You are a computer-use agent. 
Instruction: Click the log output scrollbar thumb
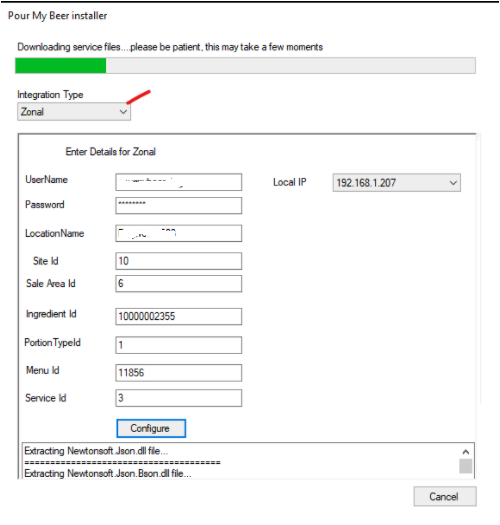pyautogui.click(x=466, y=466)
